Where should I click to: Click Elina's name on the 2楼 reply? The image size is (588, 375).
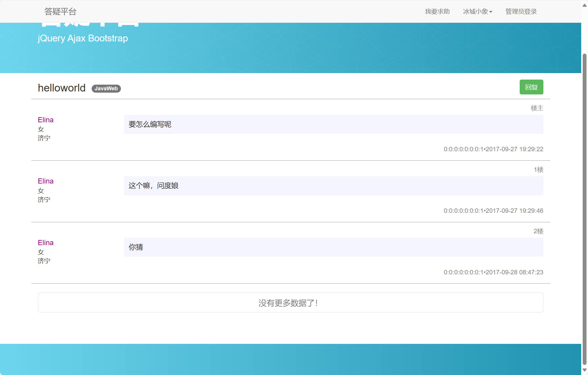pyautogui.click(x=46, y=242)
